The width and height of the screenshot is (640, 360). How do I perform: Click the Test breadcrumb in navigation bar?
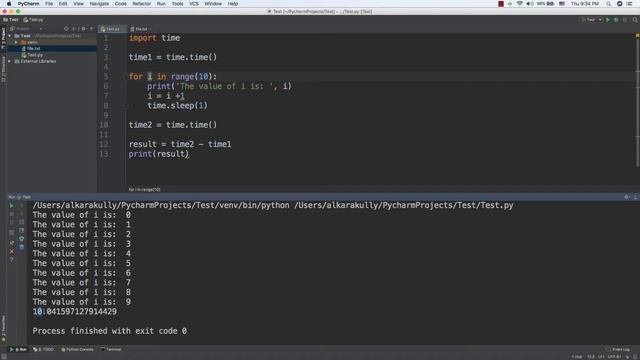(11, 20)
